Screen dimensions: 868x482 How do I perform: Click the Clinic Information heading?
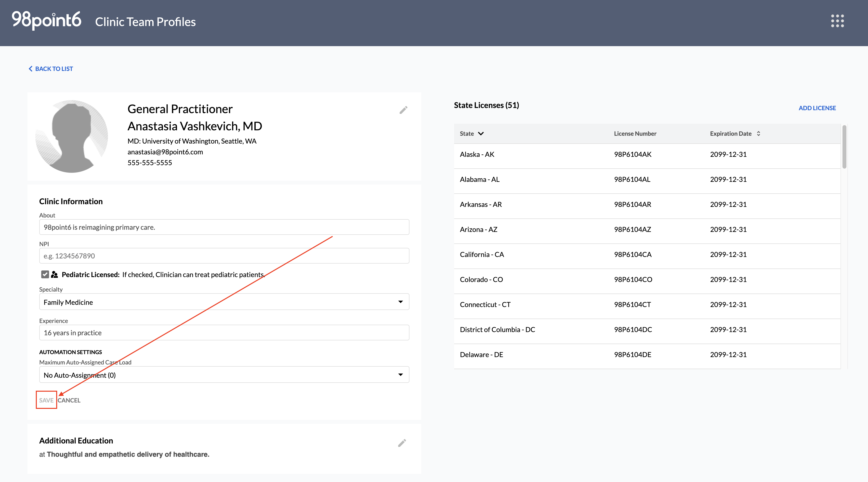click(x=71, y=201)
